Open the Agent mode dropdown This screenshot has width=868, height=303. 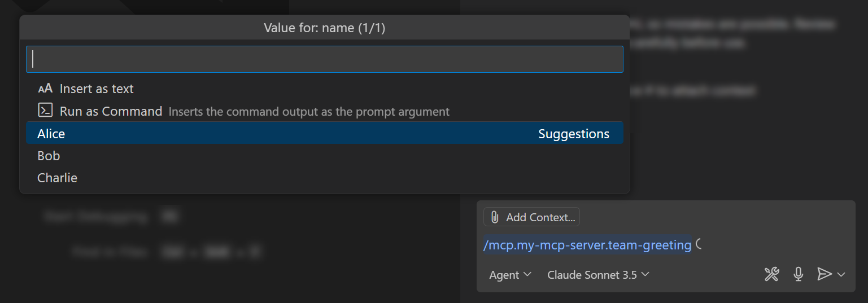click(510, 275)
